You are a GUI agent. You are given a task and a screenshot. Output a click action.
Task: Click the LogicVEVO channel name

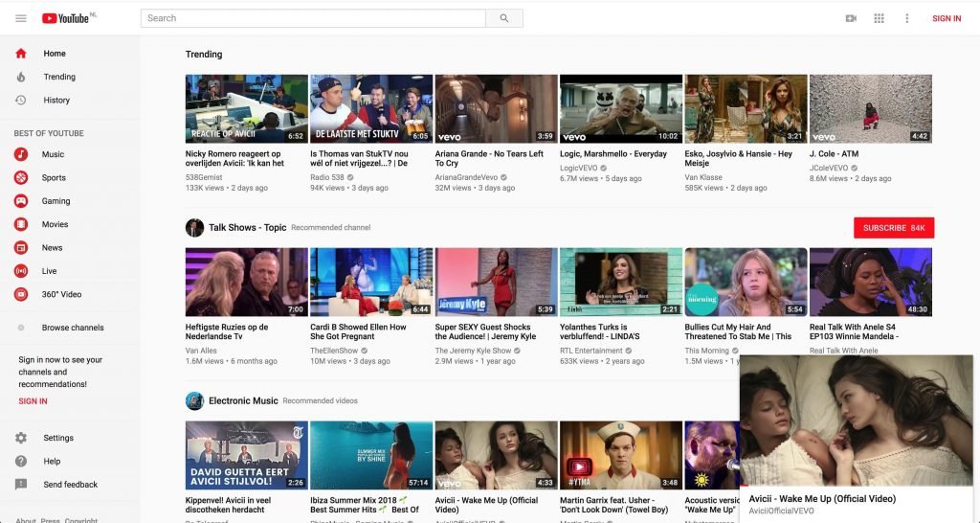coord(579,169)
